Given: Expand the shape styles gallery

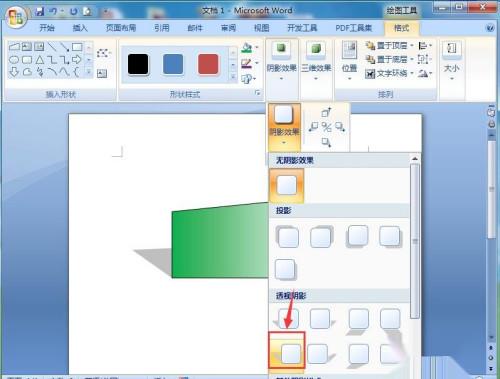Looking at the screenshot, I should coord(233,77).
